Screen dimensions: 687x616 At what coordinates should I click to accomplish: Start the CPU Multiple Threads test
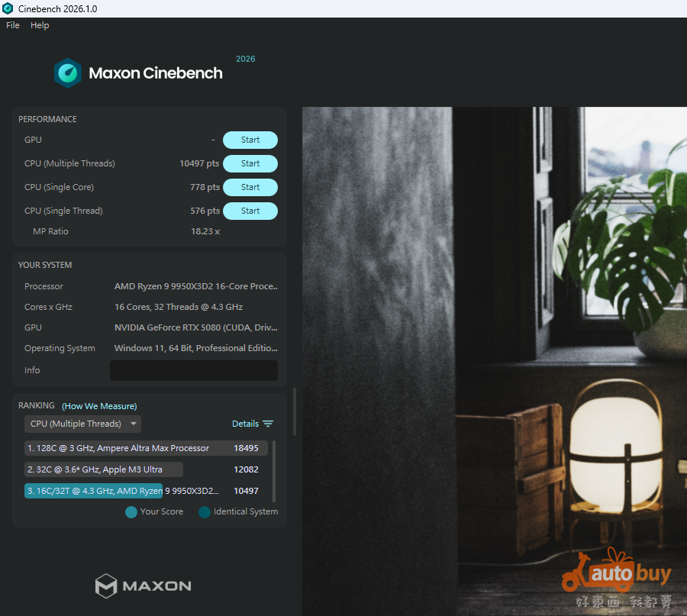point(250,164)
